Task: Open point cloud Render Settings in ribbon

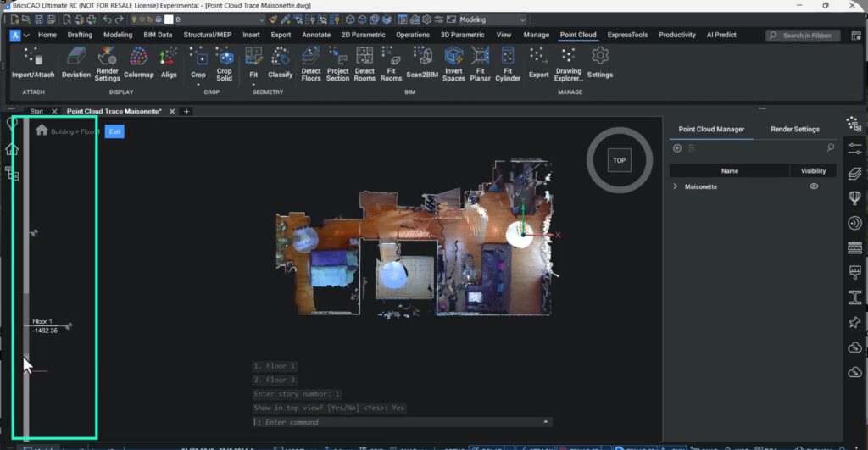Action: (107, 64)
